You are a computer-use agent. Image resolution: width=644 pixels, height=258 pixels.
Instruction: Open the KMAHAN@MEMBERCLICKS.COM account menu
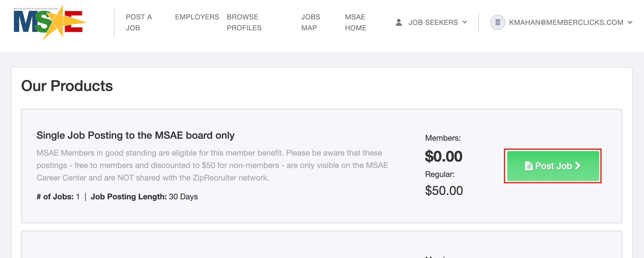566,23
